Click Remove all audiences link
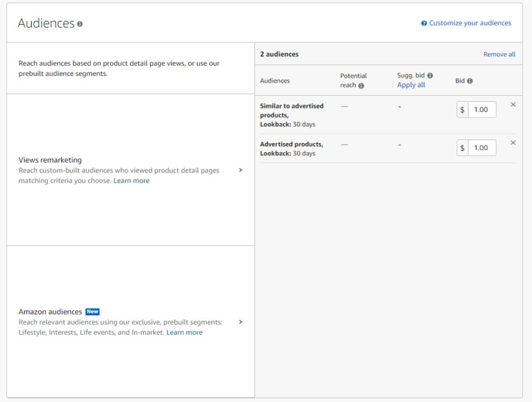532x402 pixels. 499,54
